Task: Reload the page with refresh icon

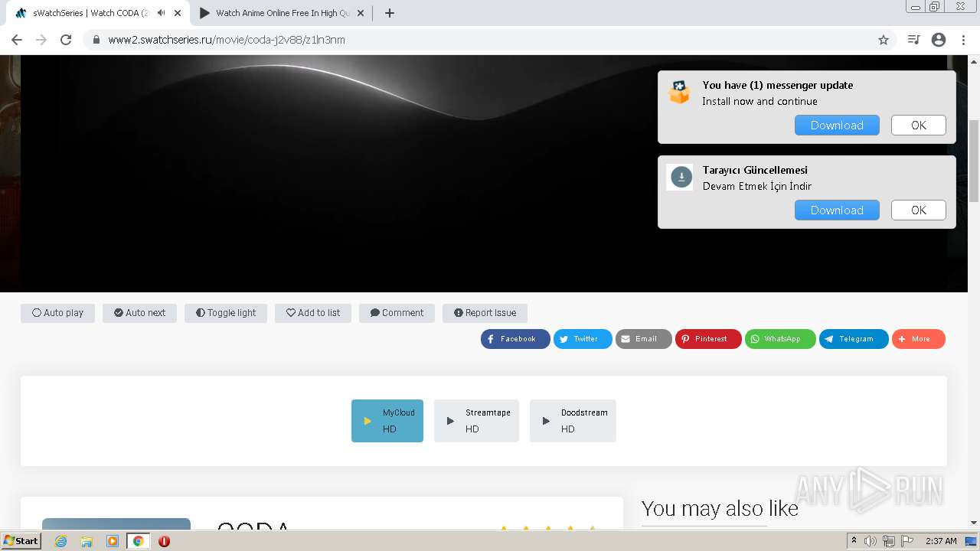Action: [66, 40]
